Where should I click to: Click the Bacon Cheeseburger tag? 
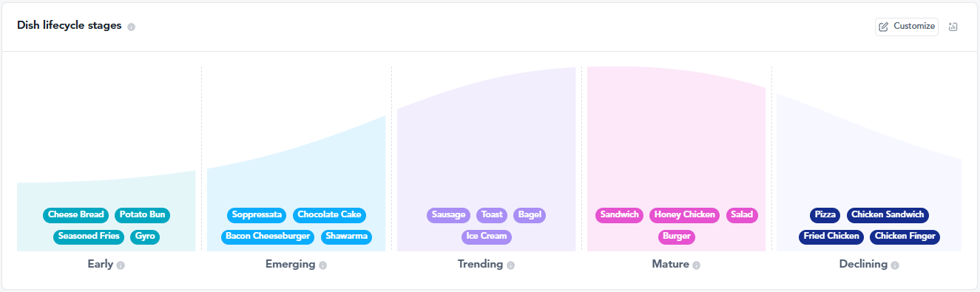(x=268, y=237)
